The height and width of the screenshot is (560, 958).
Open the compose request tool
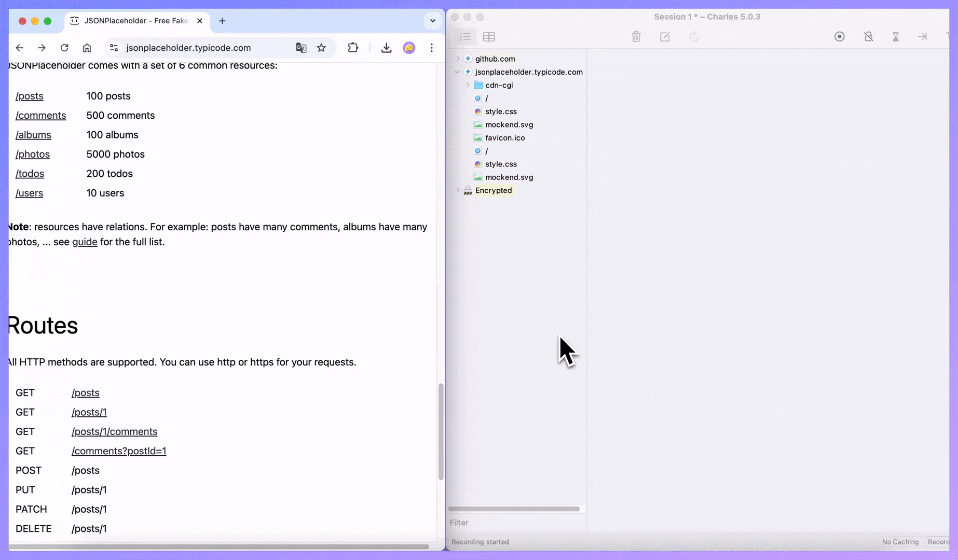(x=665, y=37)
